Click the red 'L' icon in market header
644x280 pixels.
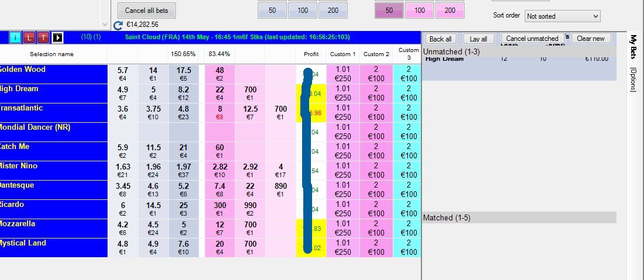(x=30, y=37)
